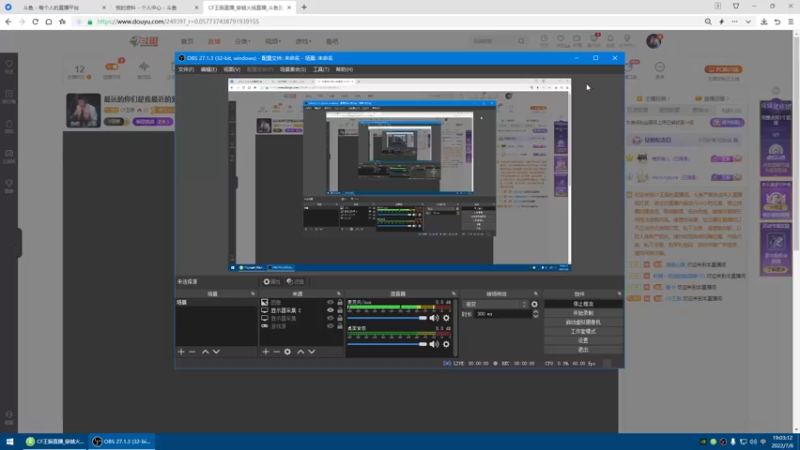Open transition properties gear icon

tap(534, 304)
